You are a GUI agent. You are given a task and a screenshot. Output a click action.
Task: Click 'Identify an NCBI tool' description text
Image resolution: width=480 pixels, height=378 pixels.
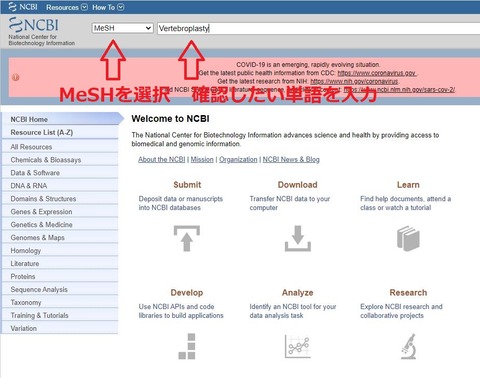pyautogui.click(x=293, y=311)
